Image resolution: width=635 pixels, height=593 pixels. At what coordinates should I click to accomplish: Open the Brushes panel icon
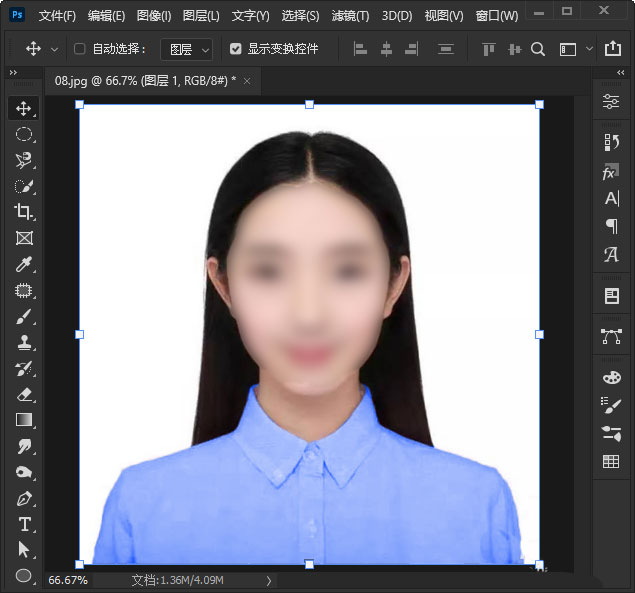point(611,433)
